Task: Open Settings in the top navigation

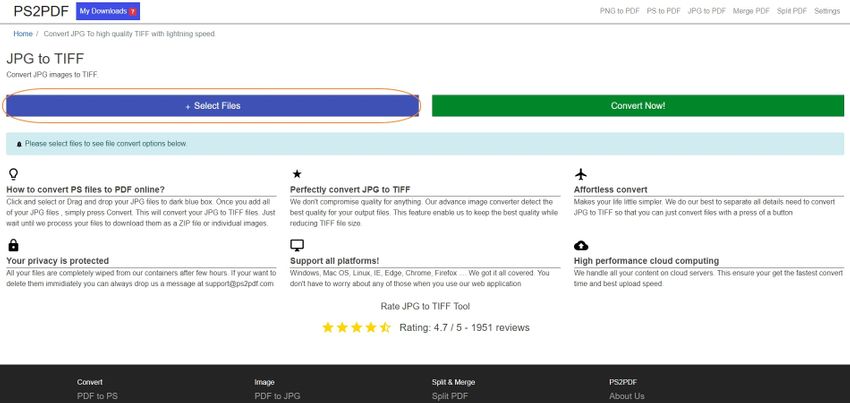Action: (827, 11)
